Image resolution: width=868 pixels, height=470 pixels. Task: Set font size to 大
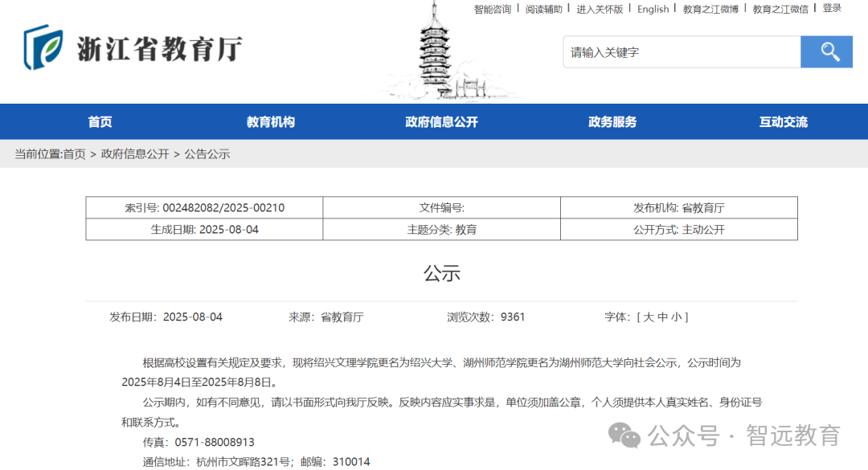[x=649, y=317]
